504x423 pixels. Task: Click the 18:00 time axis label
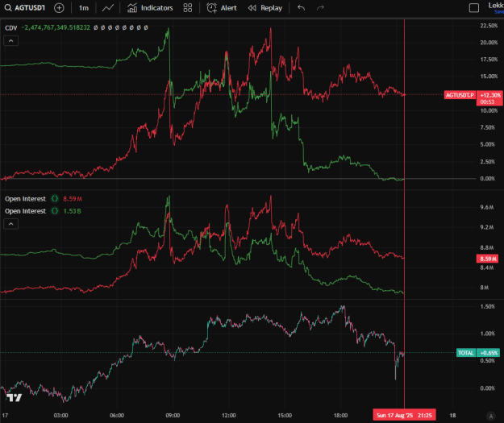pos(341,415)
